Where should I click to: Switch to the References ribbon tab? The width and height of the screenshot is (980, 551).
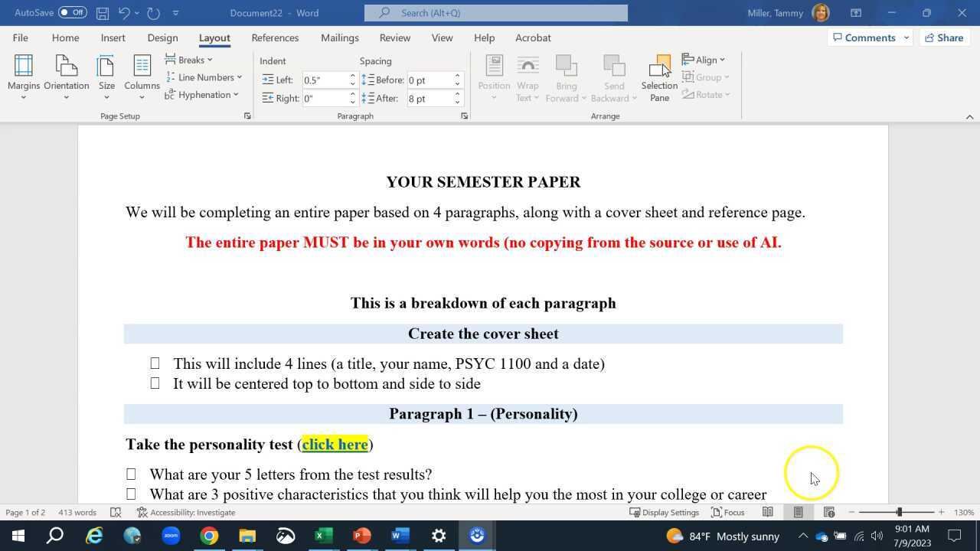click(x=275, y=37)
